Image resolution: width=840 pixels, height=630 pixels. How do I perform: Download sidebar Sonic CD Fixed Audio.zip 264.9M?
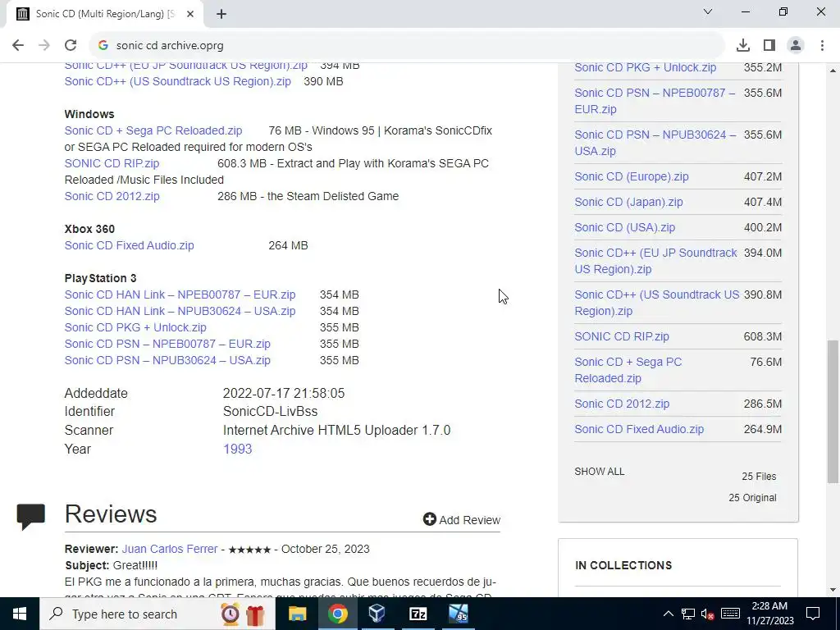(x=639, y=429)
